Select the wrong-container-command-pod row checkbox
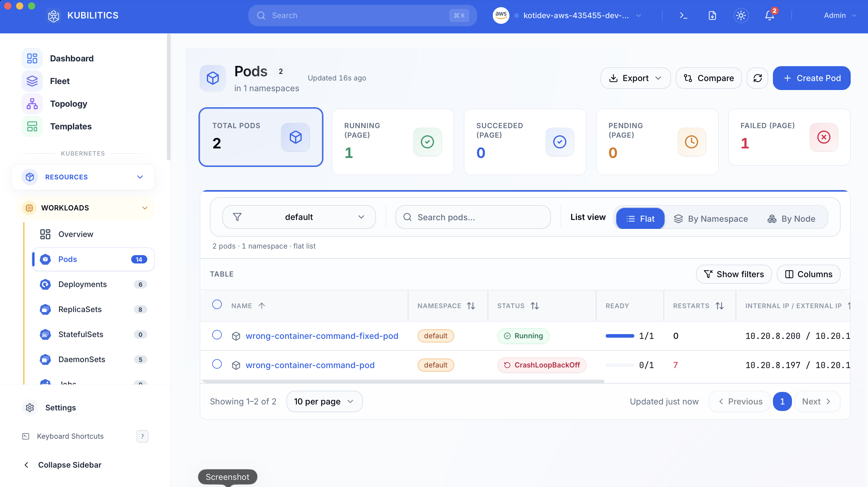The width and height of the screenshot is (868, 487). 217,364
